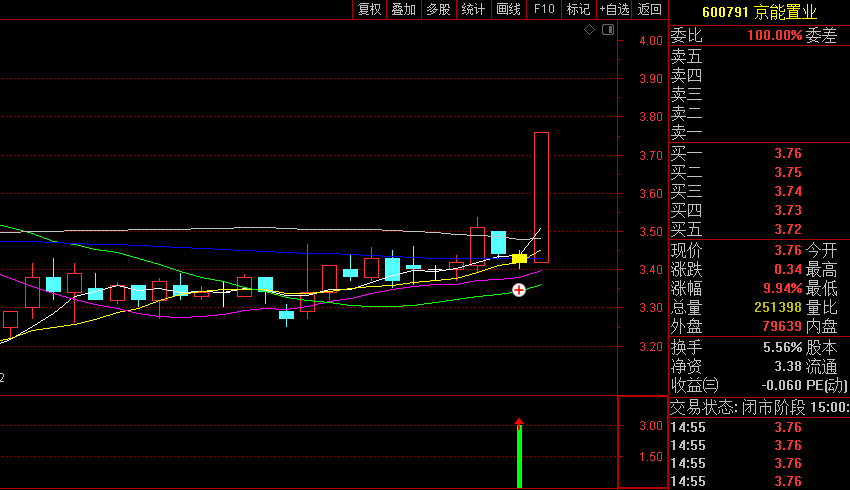Image resolution: width=850 pixels, height=490 pixels.
Task: Click the red plus marker on chart
Action: click(x=519, y=290)
